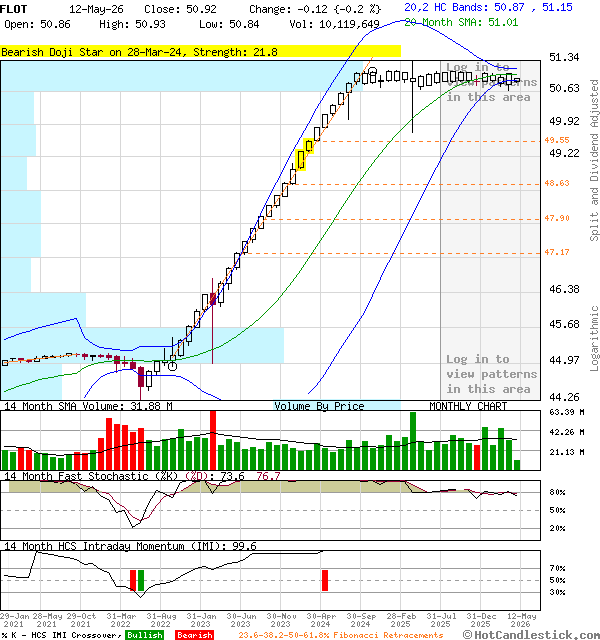This screenshot has width=600, height=640.
Task: Click the green IMI bullish crossover bar
Action: pos(141,580)
